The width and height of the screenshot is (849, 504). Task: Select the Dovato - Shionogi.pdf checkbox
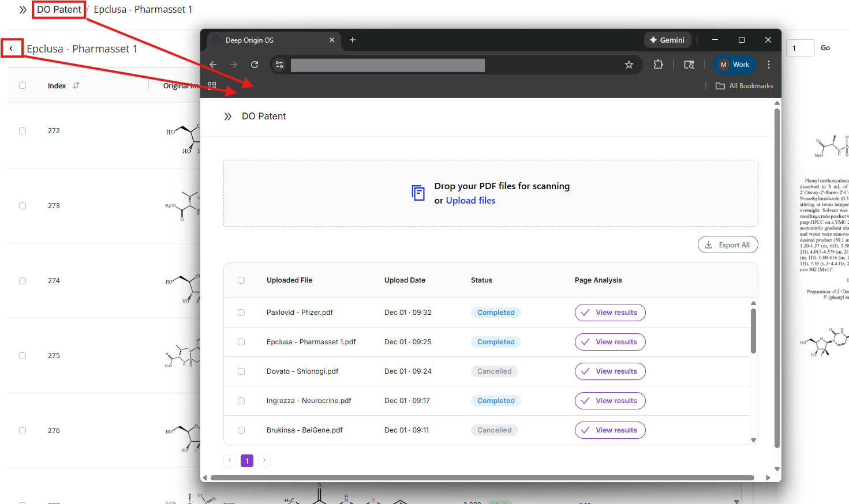click(x=241, y=371)
